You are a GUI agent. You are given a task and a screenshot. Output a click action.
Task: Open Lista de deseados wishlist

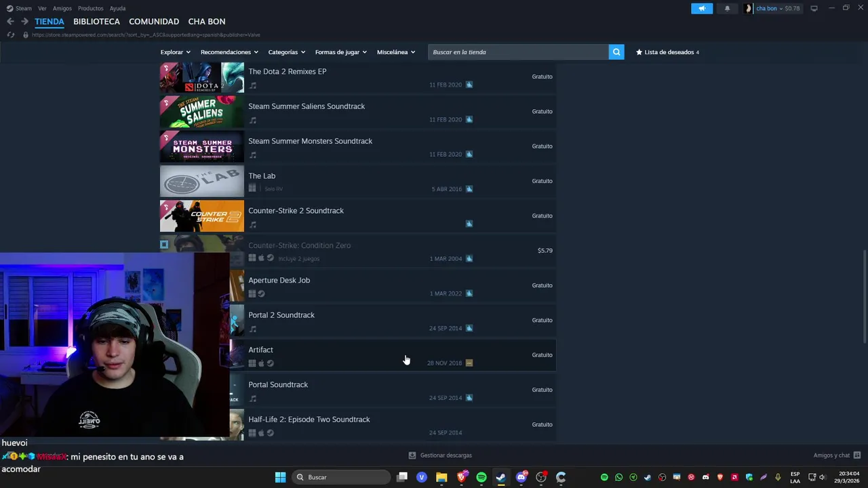[667, 52]
